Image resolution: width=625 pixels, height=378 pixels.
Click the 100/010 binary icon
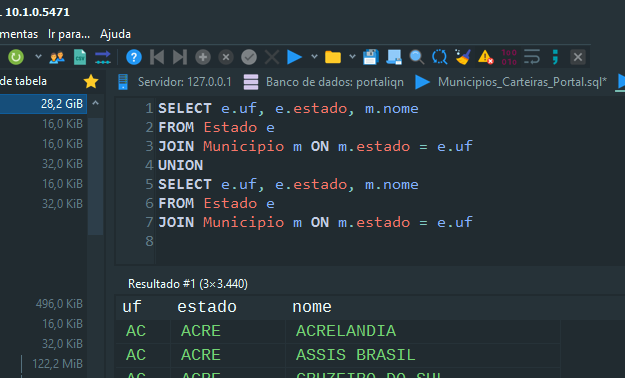[509, 57]
